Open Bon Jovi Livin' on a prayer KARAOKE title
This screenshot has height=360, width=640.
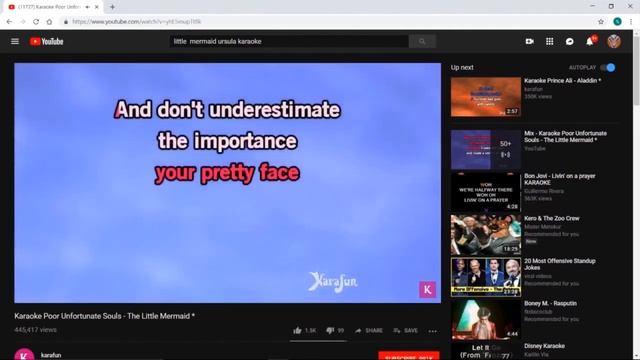(x=560, y=179)
